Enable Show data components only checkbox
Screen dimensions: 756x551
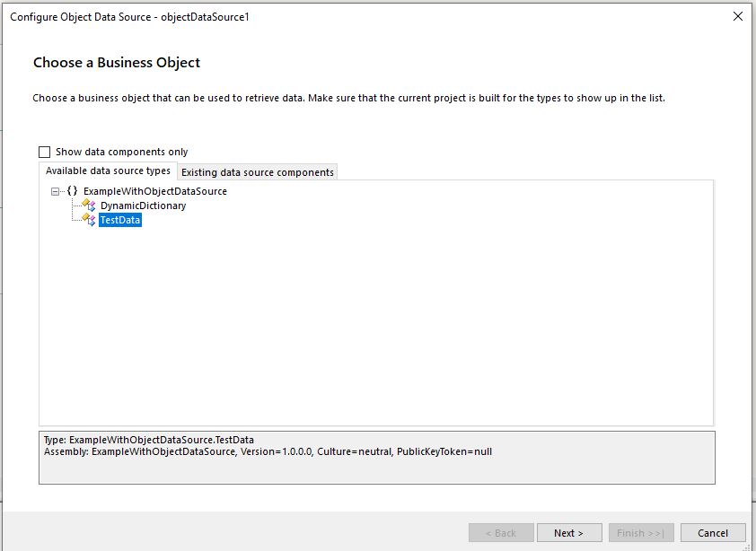pyautogui.click(x=45, y=153)
